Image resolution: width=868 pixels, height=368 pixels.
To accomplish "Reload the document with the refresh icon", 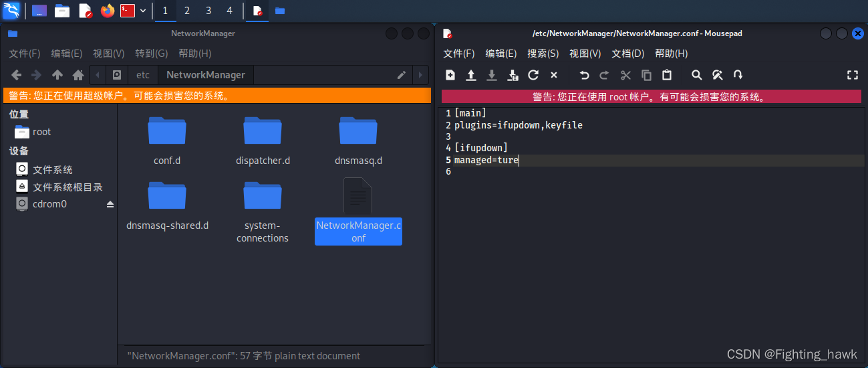I will pos(533,75).
